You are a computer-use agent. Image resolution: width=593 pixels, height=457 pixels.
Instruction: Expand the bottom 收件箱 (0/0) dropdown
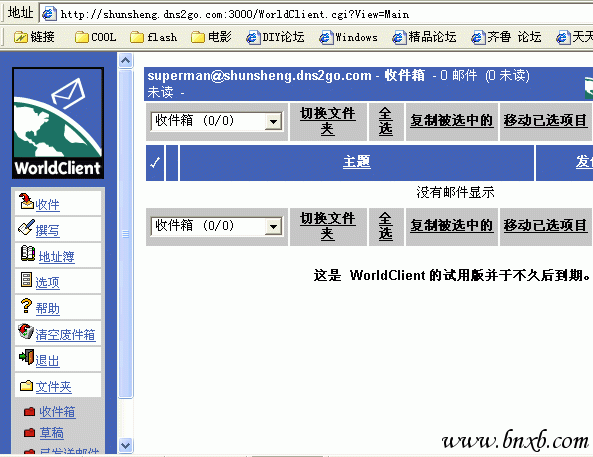click(273, 227)
